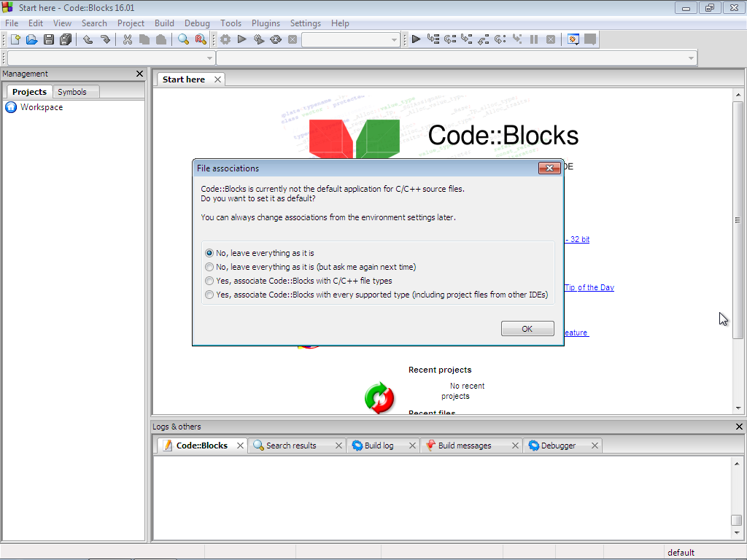Viewport: 747px width, 560px height.
Task: Click the Abort build icon
Action: tap(293, 39)
